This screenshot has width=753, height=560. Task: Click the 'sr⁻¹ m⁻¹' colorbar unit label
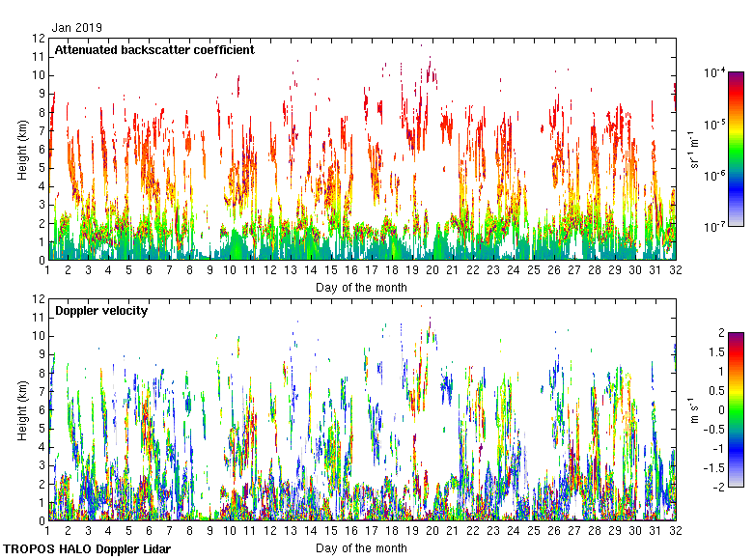point(694,150)
